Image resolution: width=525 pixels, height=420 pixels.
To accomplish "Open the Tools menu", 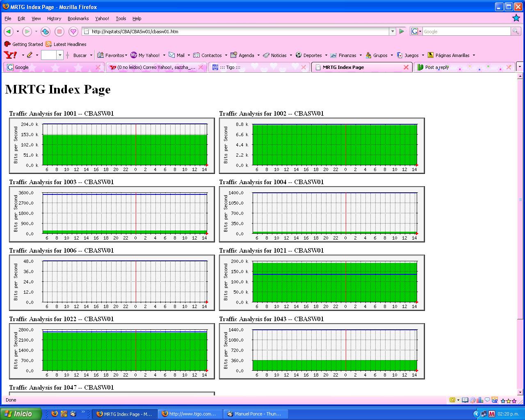I will click(121, 18).
